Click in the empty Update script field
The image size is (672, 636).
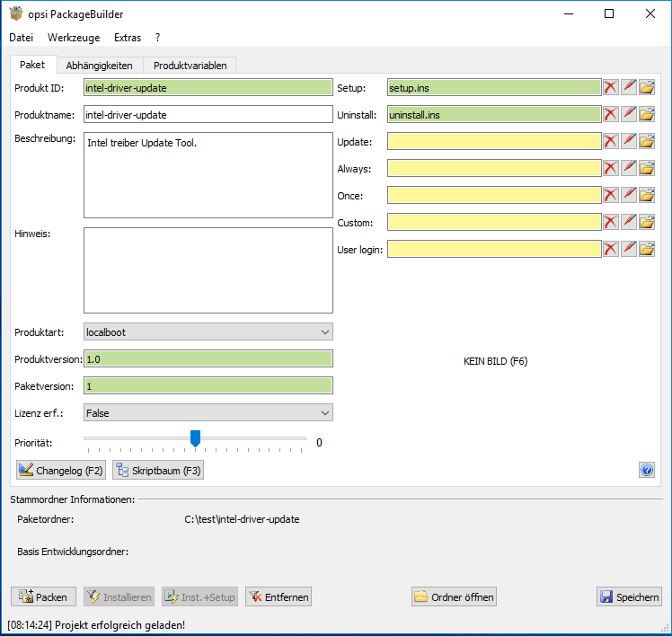pyautogui.click(x=494, y=141)
